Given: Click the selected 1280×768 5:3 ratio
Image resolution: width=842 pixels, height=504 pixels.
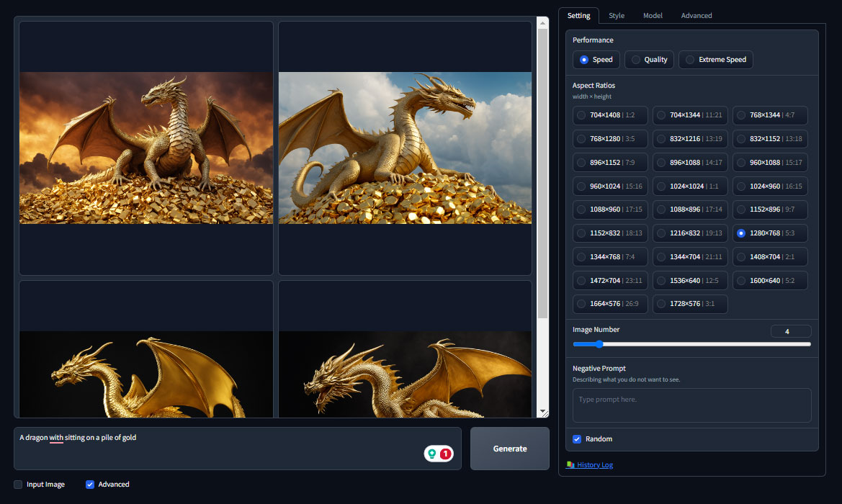Looking at the screenshot, I should tap(770, 233).
